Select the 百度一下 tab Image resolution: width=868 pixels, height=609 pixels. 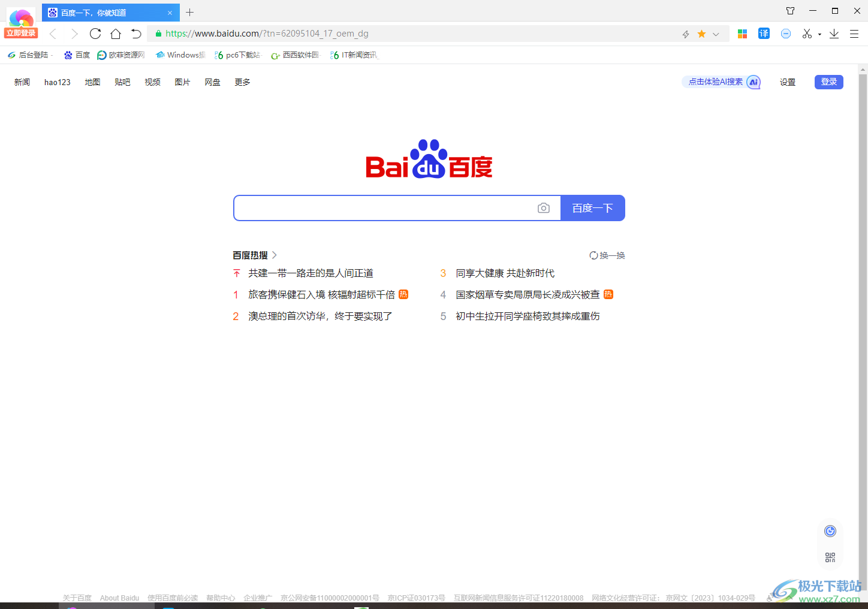pos(111,12)
